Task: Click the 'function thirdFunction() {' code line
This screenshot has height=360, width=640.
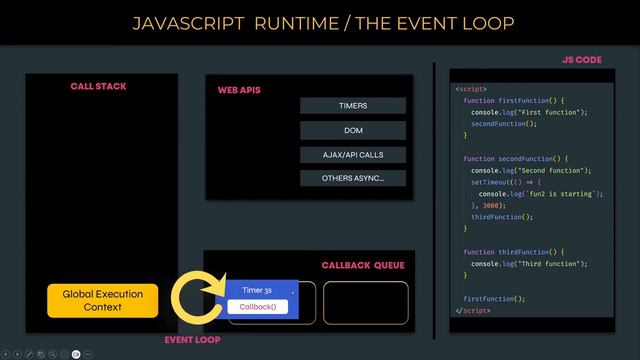Action: (514, 252)
